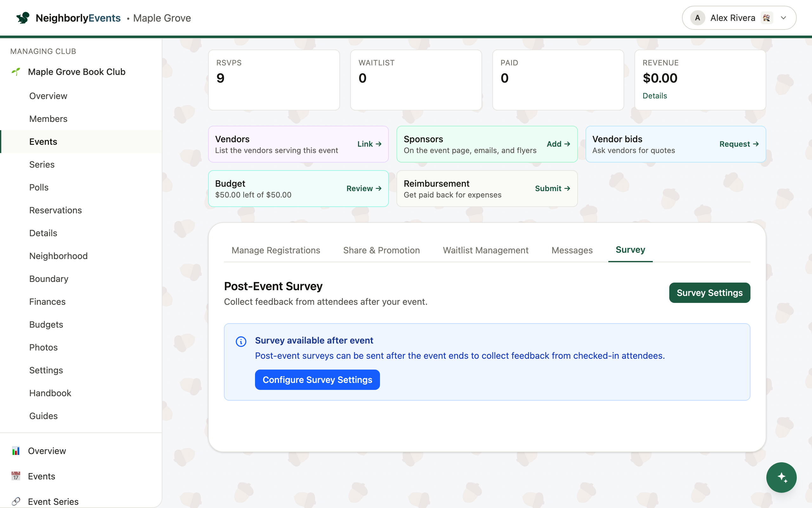Select highlighted Events item in club sidebar
The image size is (812, 508).
point(81,142)
